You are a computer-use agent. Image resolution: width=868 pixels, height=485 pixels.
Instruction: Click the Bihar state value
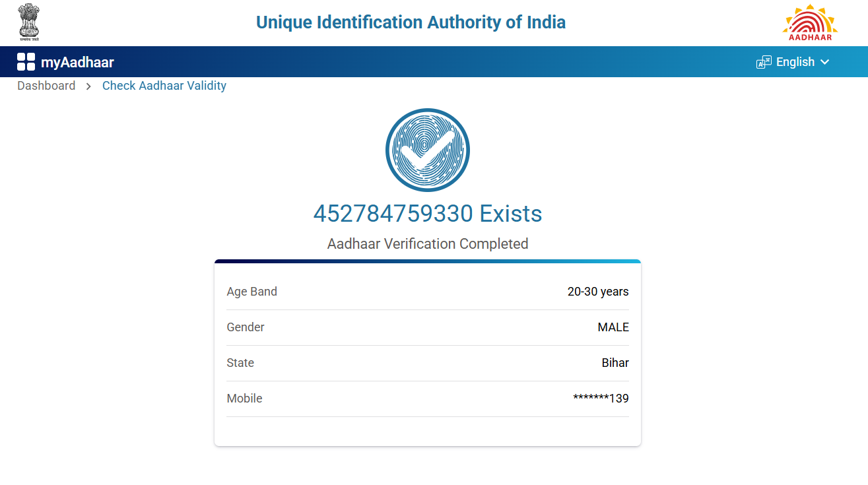(615, 363)
